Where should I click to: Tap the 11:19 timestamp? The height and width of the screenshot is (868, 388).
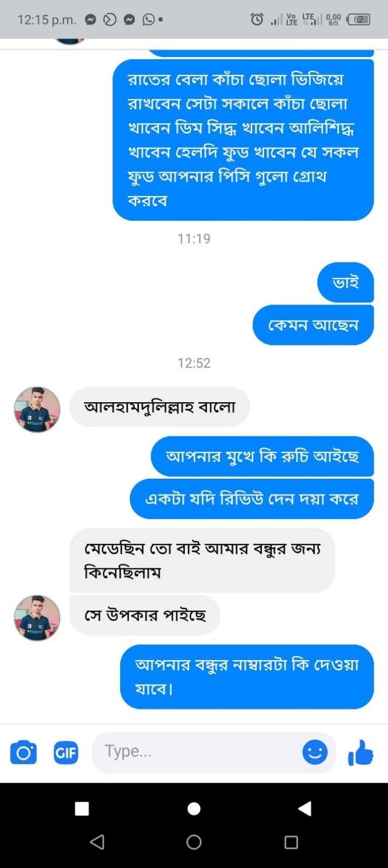click(194, 238)
